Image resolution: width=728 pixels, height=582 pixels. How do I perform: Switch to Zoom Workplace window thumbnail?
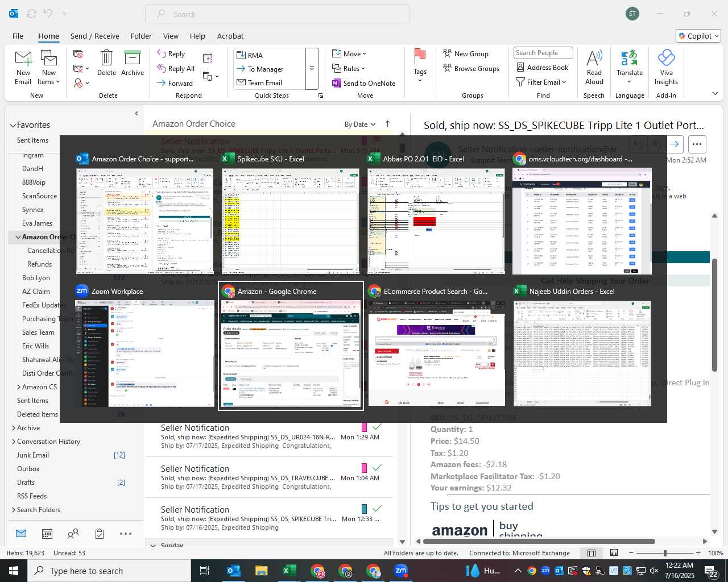tap(145, 347)
